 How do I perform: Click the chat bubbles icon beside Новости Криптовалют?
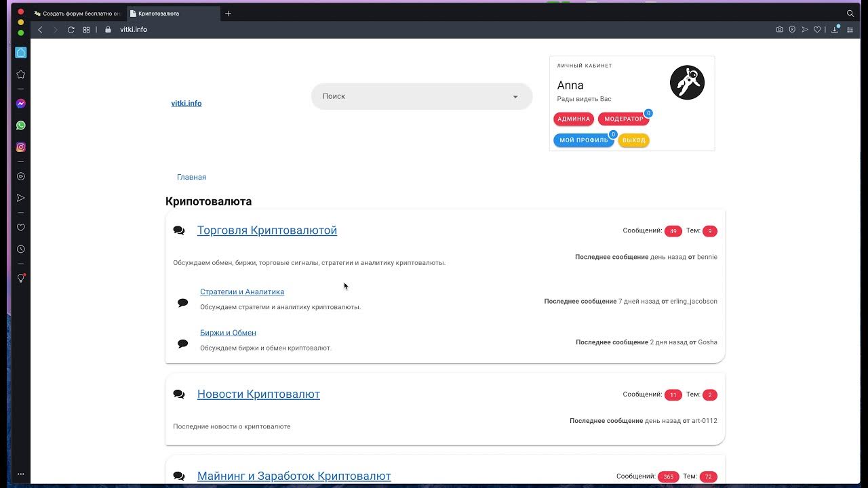coord(179,394)
